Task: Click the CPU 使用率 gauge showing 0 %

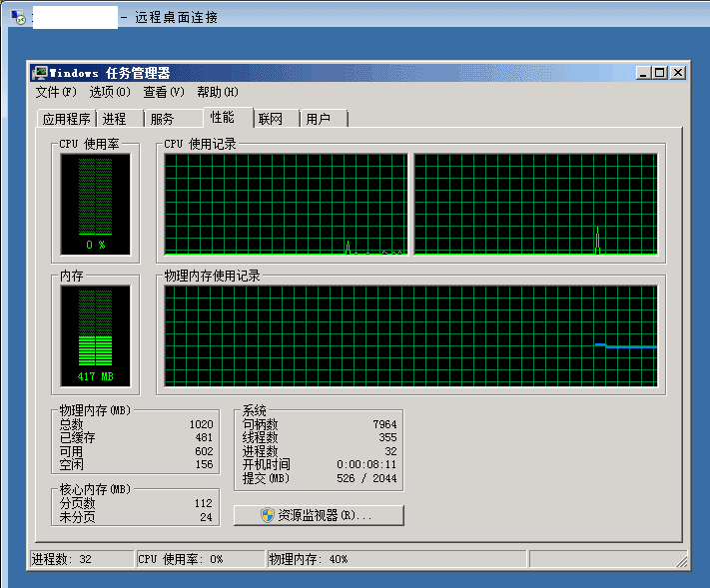Action: coord(96,205)
